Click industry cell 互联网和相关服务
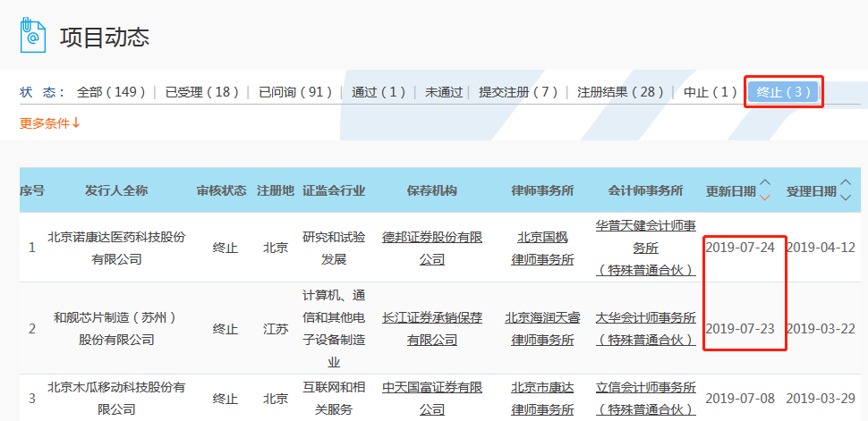Viewport: 868px width, 421px height. 334,399
